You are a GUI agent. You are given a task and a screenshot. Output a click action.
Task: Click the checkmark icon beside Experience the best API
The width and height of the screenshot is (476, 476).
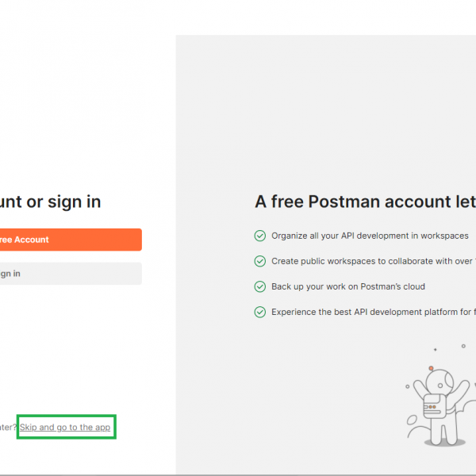pyautogui.click(x=259, y=312)
